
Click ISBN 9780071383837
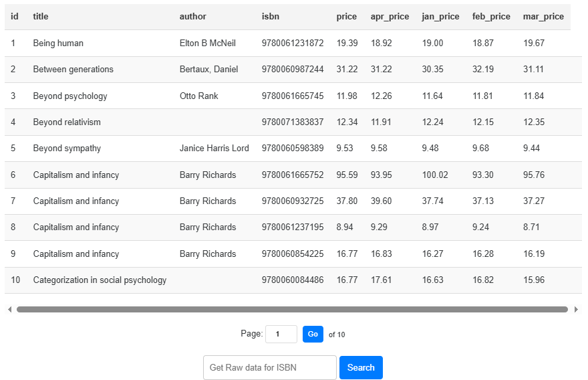[293, 122]
